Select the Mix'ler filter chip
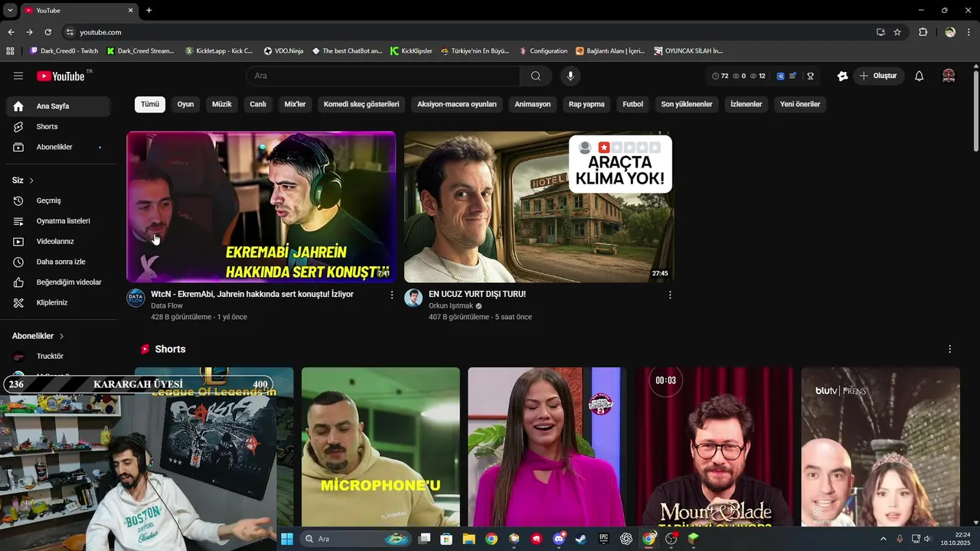The height and width of the screenshot is (551, 980). 295,104
